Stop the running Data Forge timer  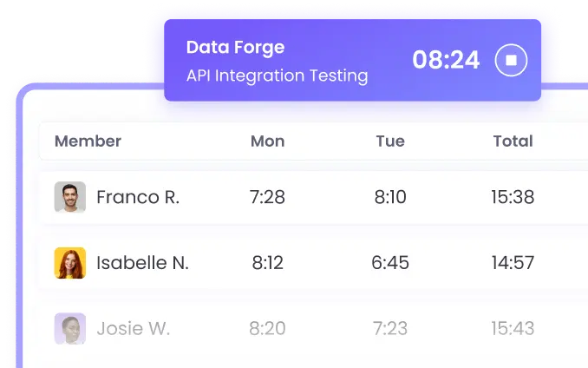coord(511,60)
